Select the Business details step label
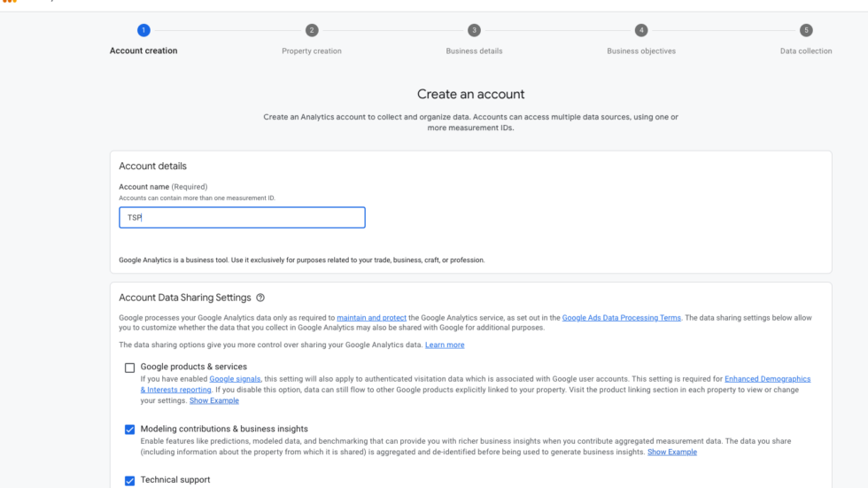Image resolution: width=868 pixels, height=488 pixels. tap(474, 50)
